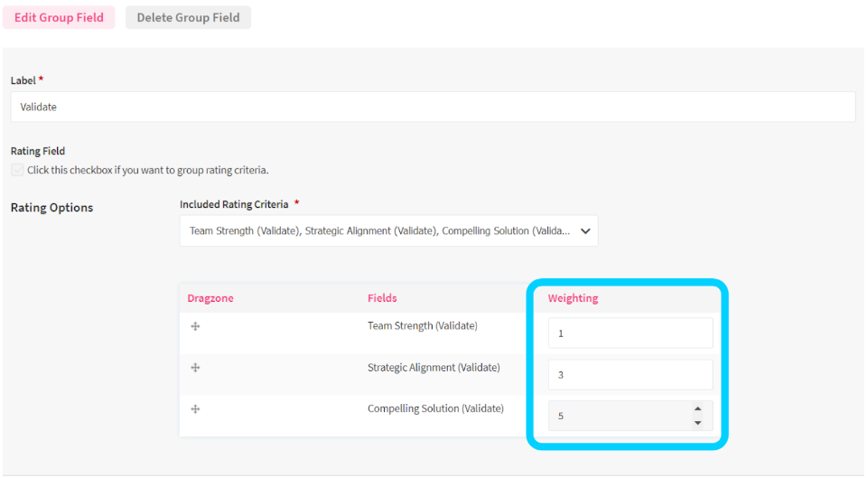868x478 pixels.
Task: Toggle the group rating criteria checkbox
Action: click(18, 170)
